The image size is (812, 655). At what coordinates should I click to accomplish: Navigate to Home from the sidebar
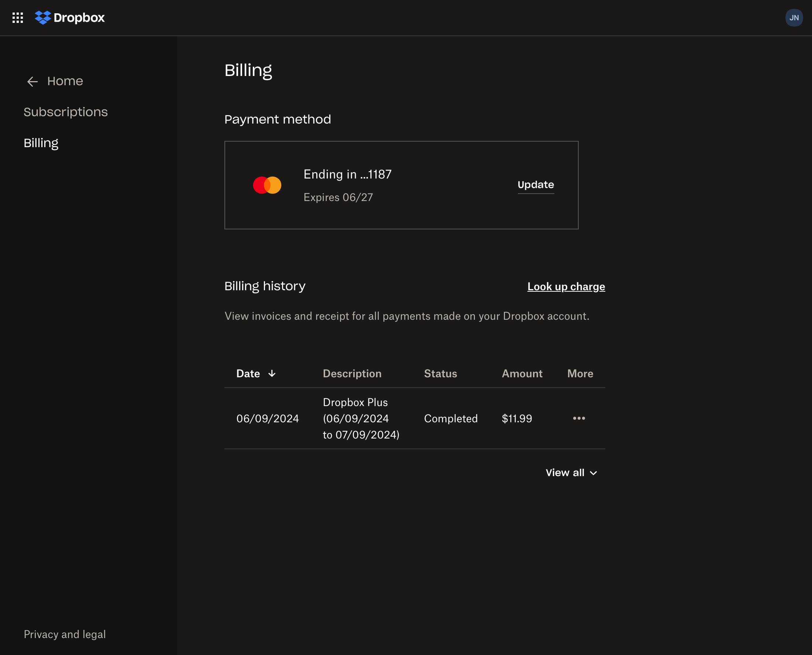tap(65, 81)
